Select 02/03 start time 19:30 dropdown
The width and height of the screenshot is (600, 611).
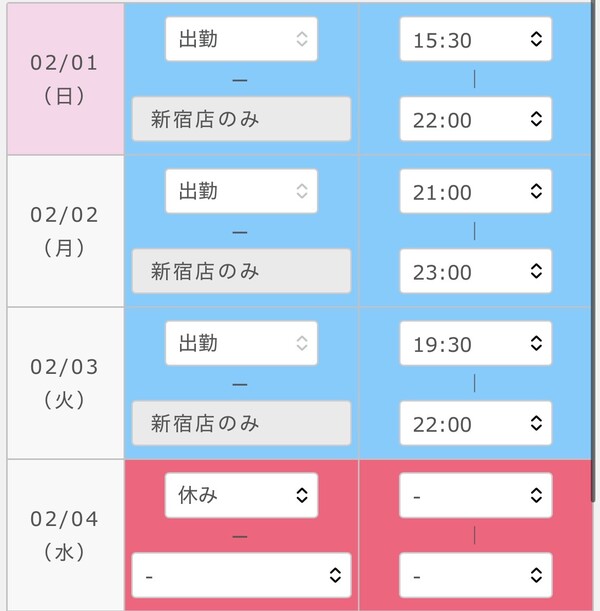coord(475,343)
